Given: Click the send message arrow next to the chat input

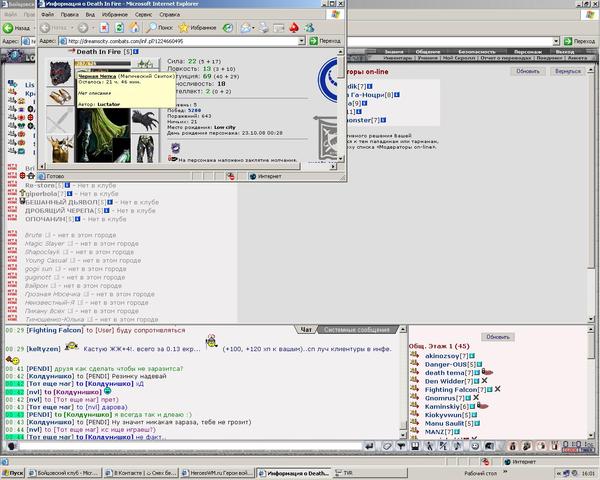Looking at the screenshot, I should (x=369, y=446).
